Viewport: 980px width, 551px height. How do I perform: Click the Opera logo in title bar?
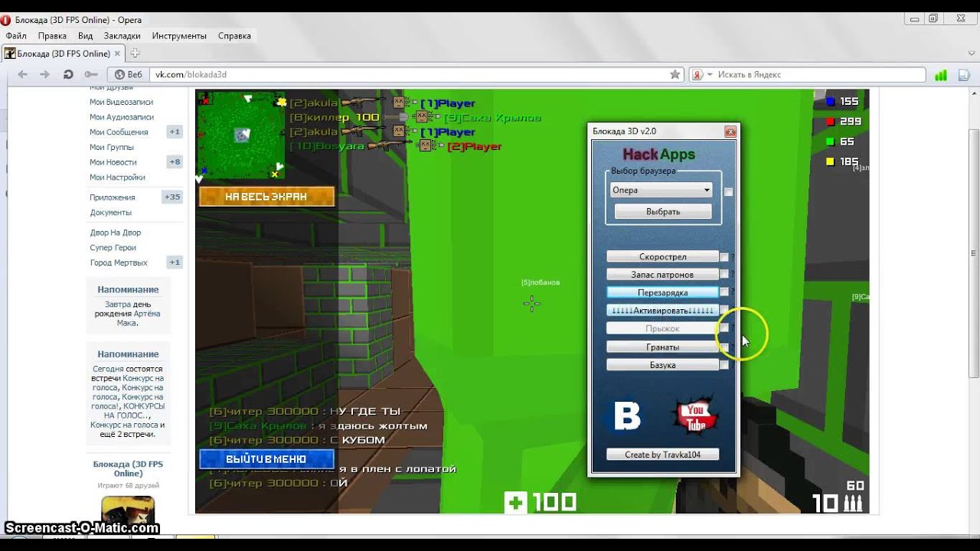click(x=7, y=20)
